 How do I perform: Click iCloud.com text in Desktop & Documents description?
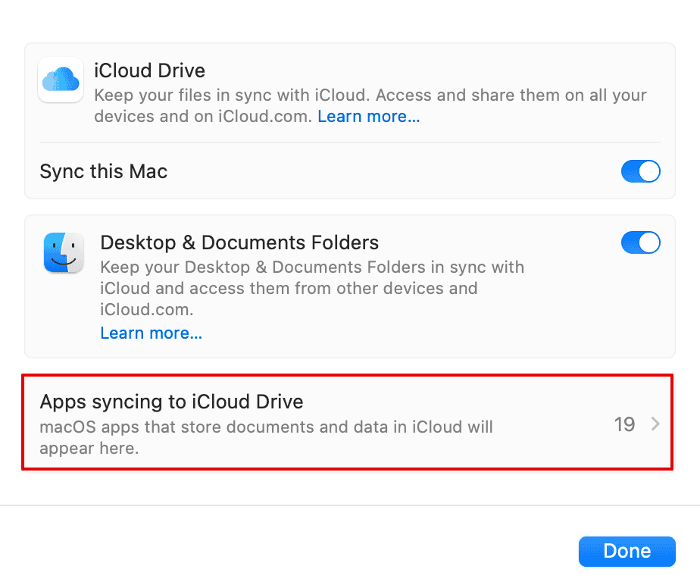tap(145, 309)
